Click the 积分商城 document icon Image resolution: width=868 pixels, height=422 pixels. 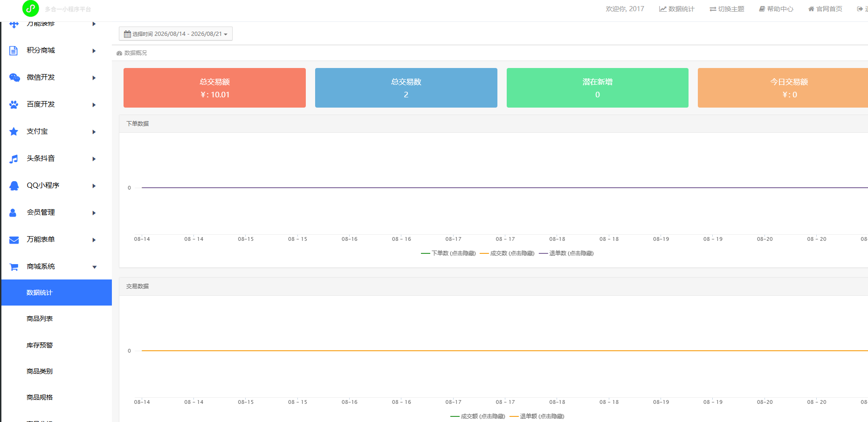14,50
